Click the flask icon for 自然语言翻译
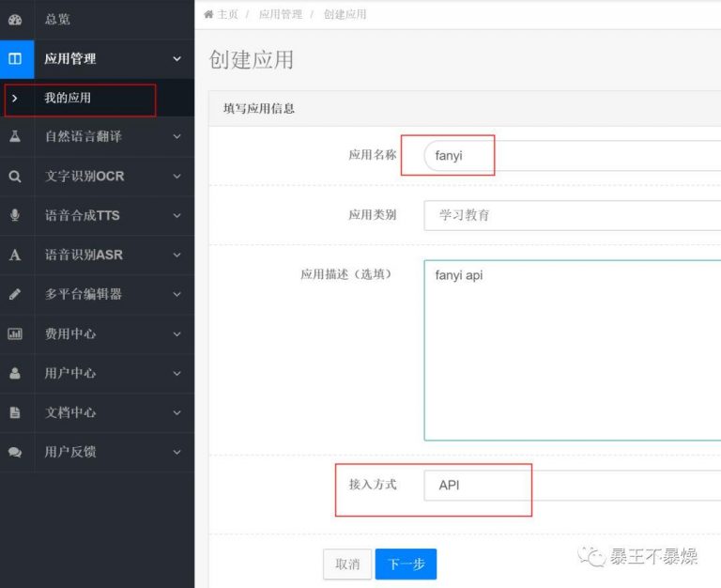Screen dimensions: 721x588 tap(15, 136)
